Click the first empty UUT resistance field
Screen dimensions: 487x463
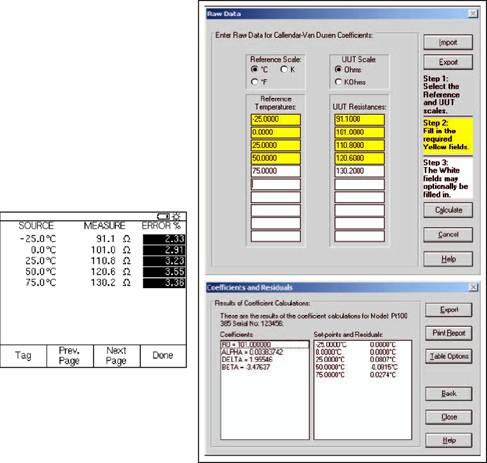click(x=359, y=184)
